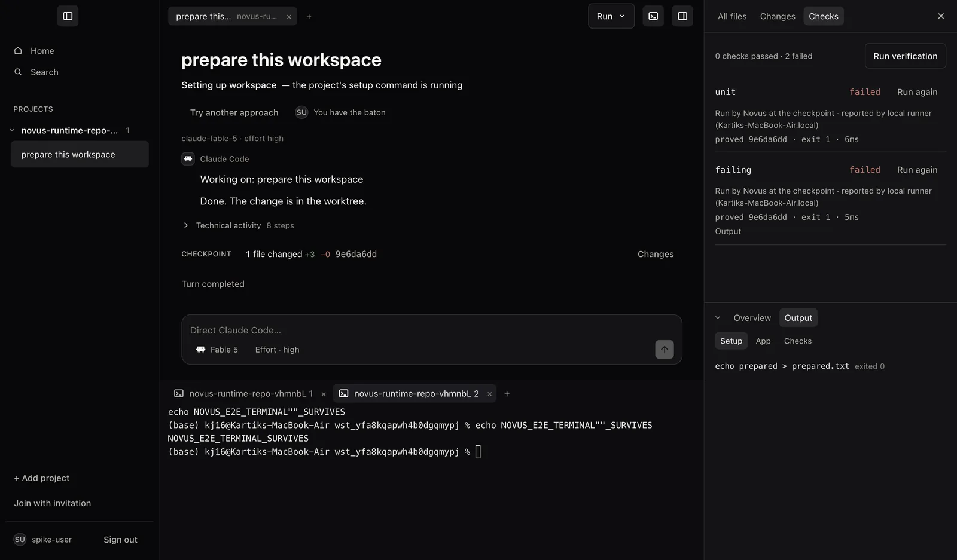The width and height of the screenshot is (957, 560).
Task: Run the failing check again
Action: point(918,170)
